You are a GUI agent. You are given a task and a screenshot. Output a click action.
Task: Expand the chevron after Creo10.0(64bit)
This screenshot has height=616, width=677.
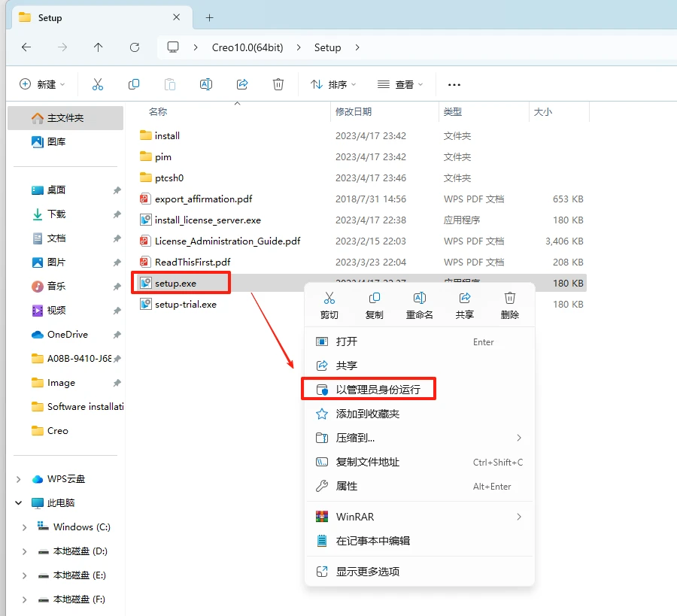coord(299,47)
